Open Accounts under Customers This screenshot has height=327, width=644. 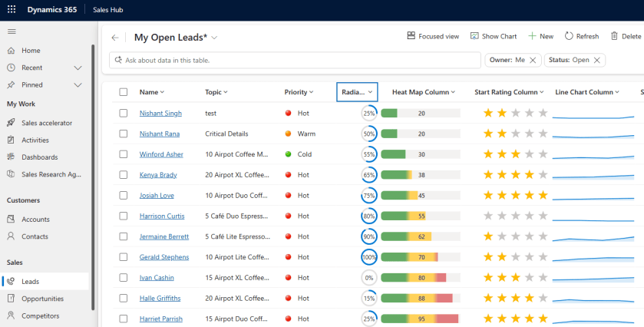pos(36,220)
